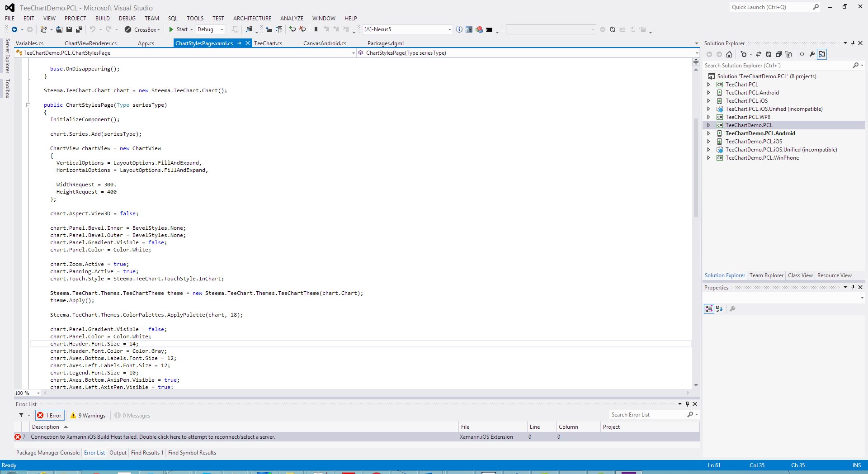Image resolution: width=868 pixels, height=474 pixels.
Task: Switch to the Team Explorer tab
Action: click(766, 275)
